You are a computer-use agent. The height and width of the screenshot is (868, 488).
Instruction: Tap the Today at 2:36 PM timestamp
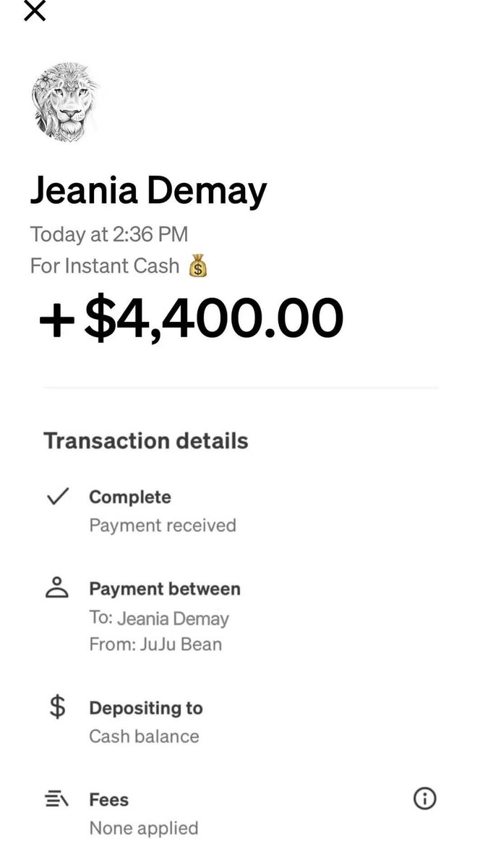coord(109,234)
